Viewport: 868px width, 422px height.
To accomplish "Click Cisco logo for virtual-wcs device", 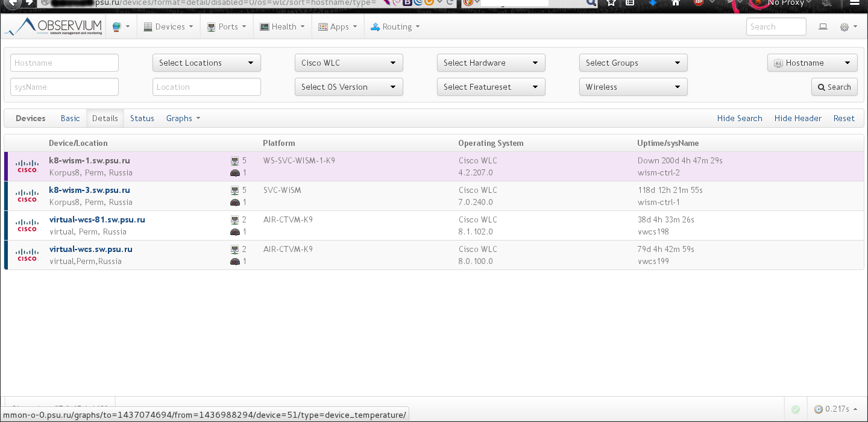I will (x=27, y=255).
